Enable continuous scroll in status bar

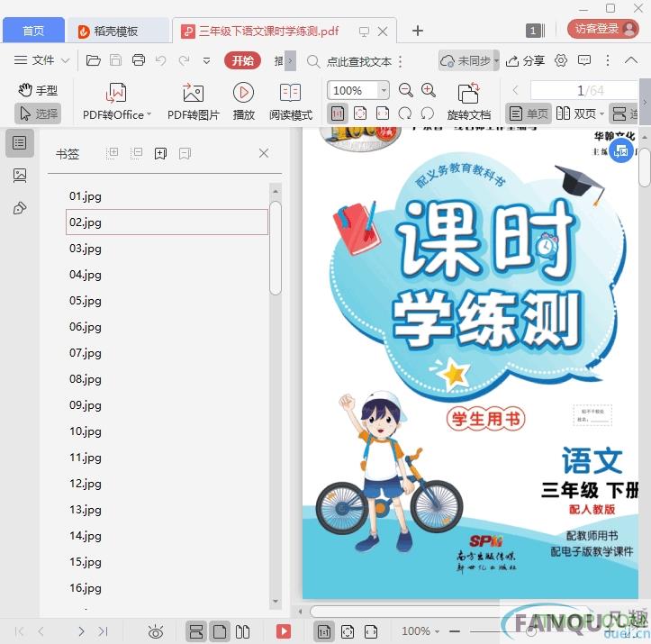[x=196, y=631]
